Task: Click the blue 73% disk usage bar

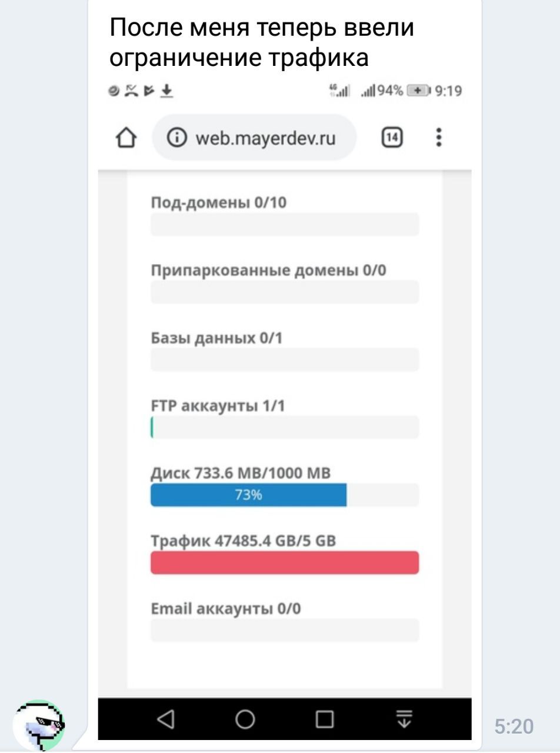Action: coord(248,495)
